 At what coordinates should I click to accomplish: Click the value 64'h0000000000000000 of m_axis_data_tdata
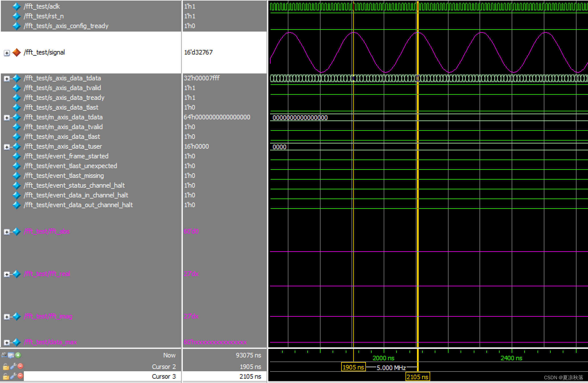coord(217,117)
